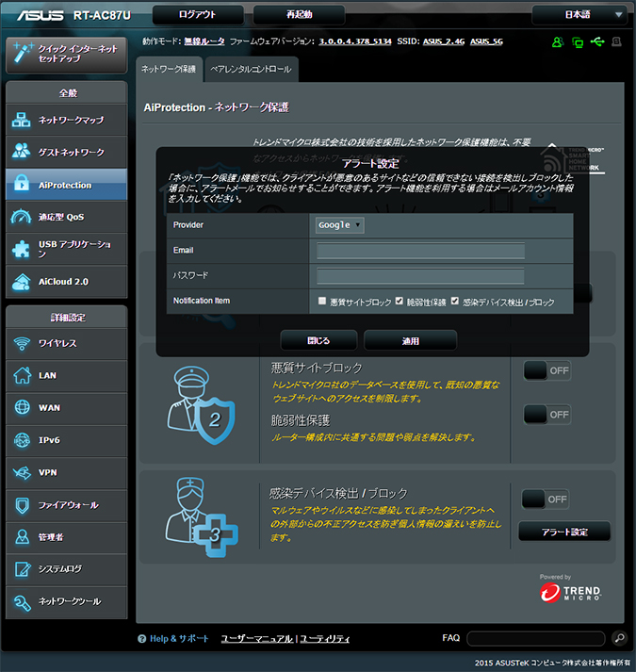Click the network client status icon
The width and height of the screenshot is (636, 672).
[x=578, y=42]
